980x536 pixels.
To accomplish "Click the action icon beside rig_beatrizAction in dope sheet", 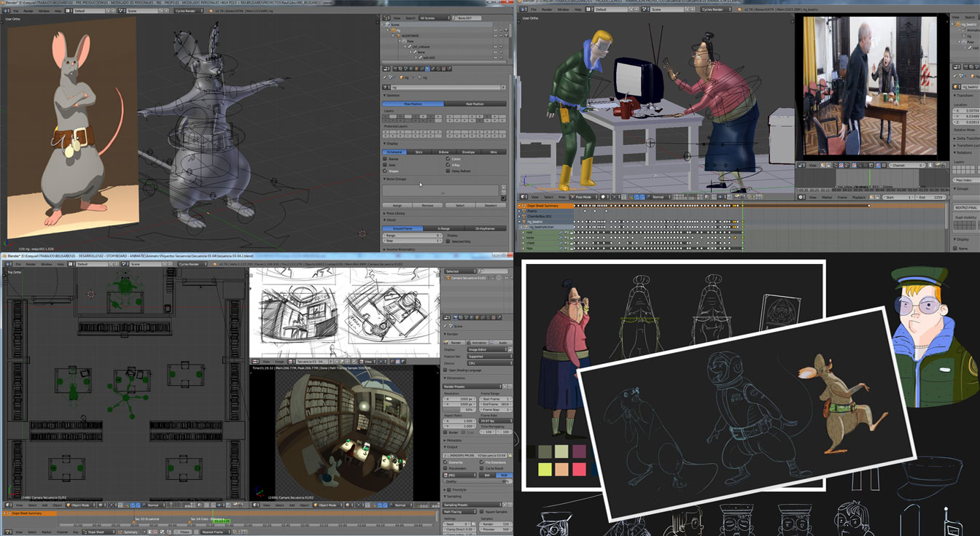I will [526, 227].
